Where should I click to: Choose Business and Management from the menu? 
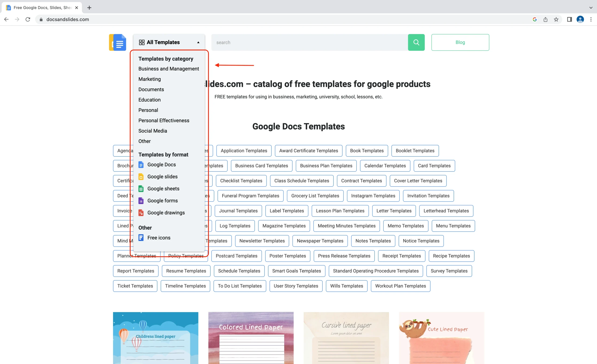pyautogui.click(x=168, y=69)
